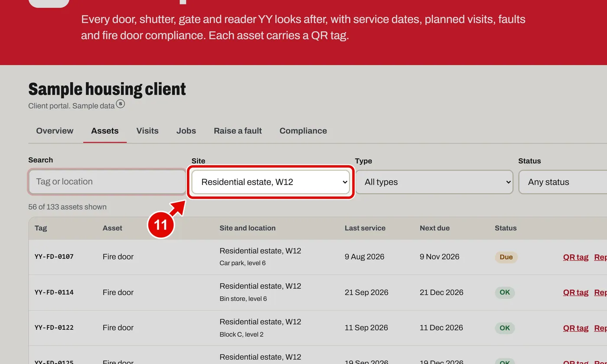Click the Due status badge for YY-FD-0107
Viewport: 607px width, 364px height.
[506, 257]
